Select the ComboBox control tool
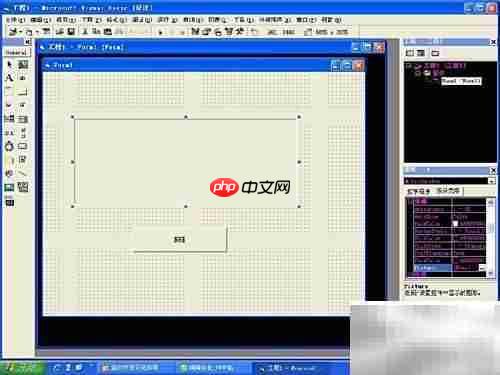 click(x=9, y=119)
